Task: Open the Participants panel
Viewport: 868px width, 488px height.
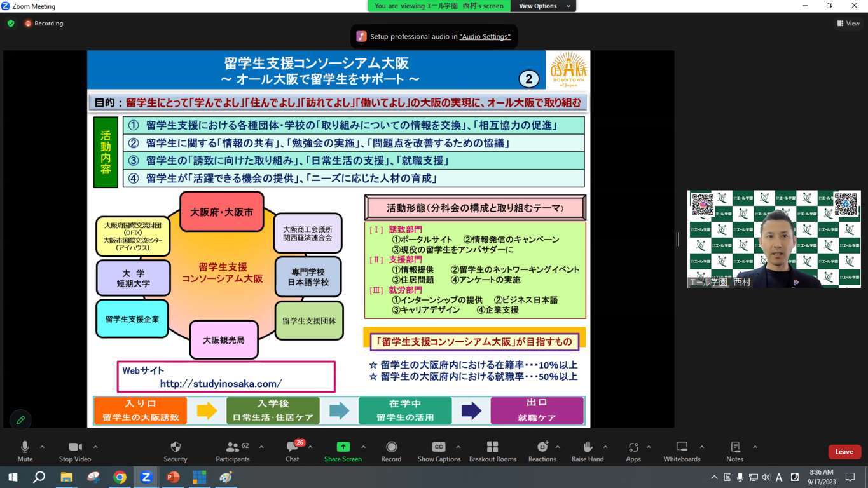Action: pos(233,447)
